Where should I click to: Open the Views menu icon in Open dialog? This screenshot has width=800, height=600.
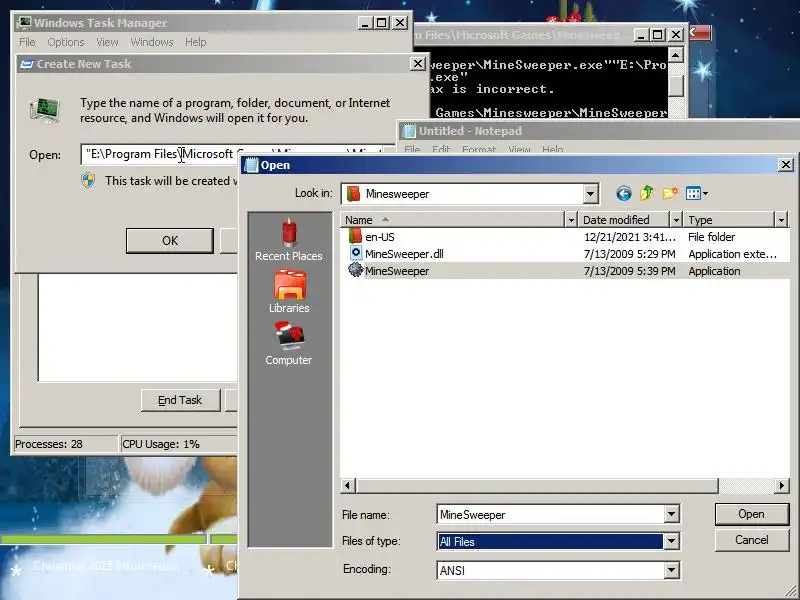pos(697,193)
